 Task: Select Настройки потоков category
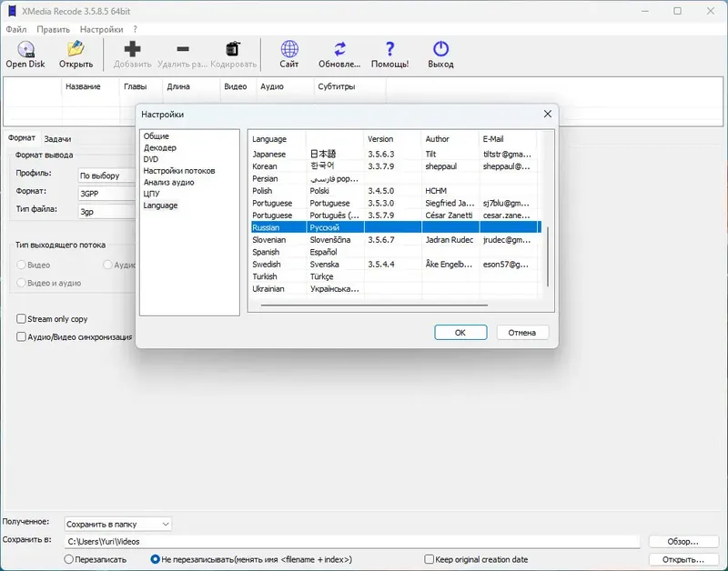[x=178, y=171]
